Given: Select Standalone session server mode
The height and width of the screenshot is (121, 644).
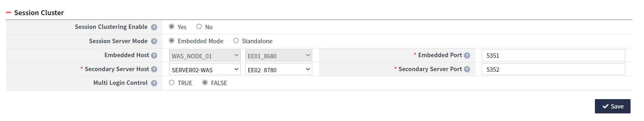Looking at the screenshot, I should pos(236,41).
